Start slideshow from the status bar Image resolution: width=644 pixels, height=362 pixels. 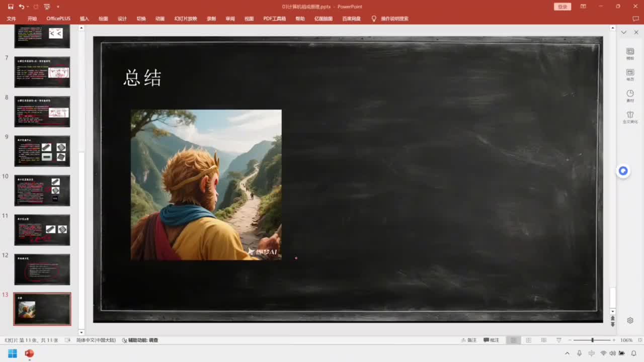[559, 340]
